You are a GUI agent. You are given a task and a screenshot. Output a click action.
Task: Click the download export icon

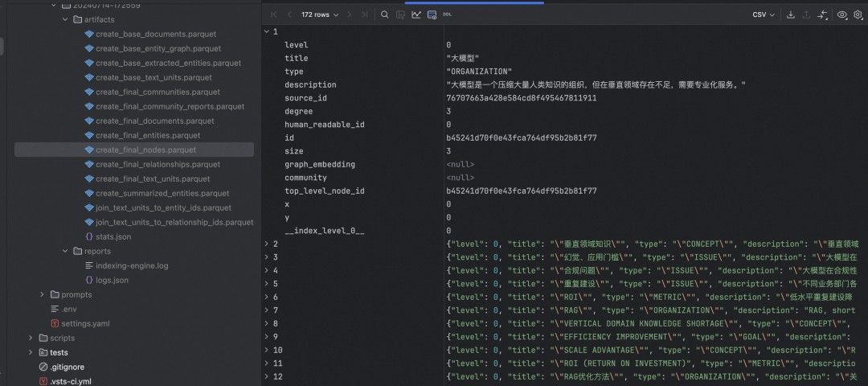(791, 15)
